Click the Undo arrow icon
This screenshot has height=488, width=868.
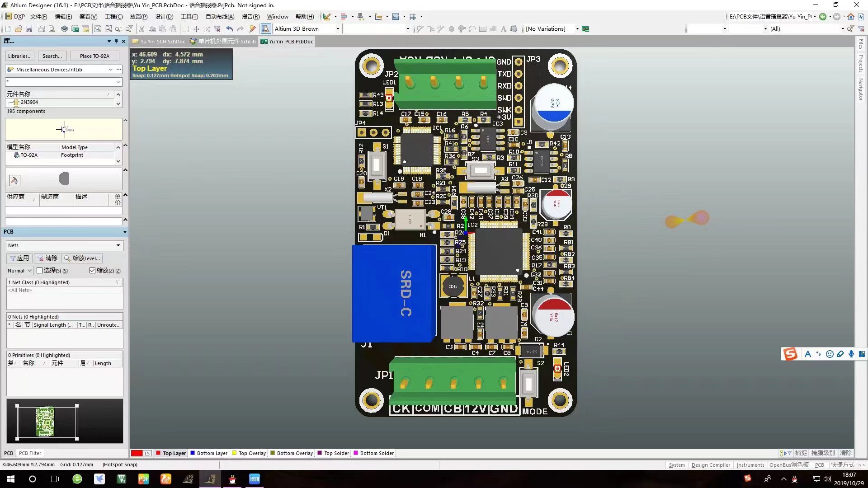coord(230,29)
